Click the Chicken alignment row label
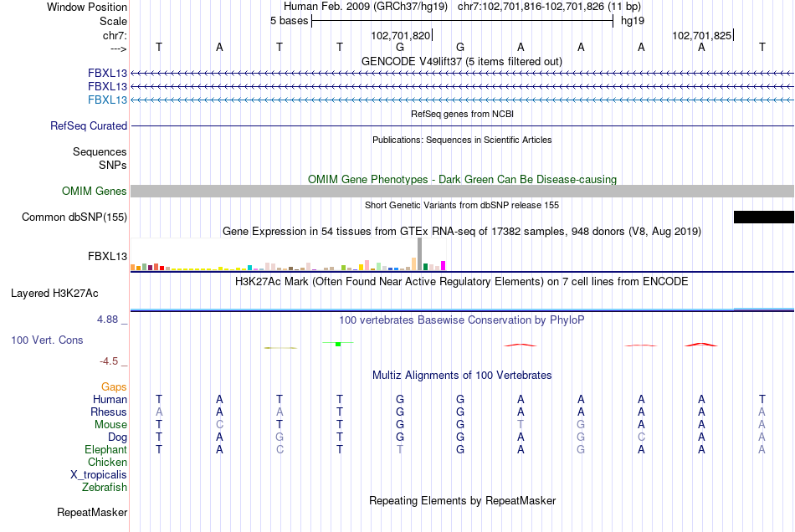The width and height of the screenshot is (795, 532). (x=107, y=462)
